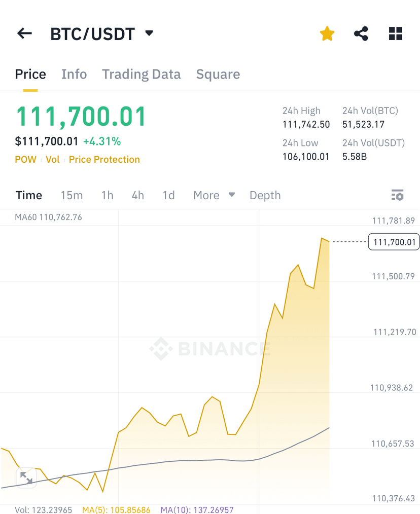The image size is (420, 514).
Task: Expand the chart to fullscreen
Action: [x=26, y=478]
